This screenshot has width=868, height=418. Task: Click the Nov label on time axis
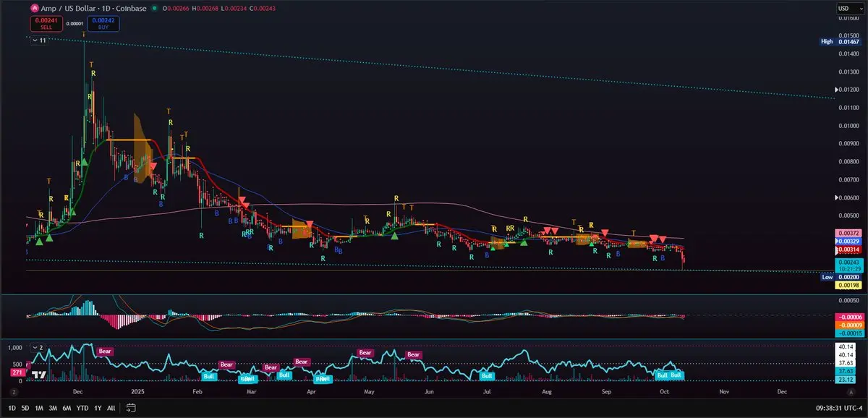pyautogui.click(x=723, y=391)
